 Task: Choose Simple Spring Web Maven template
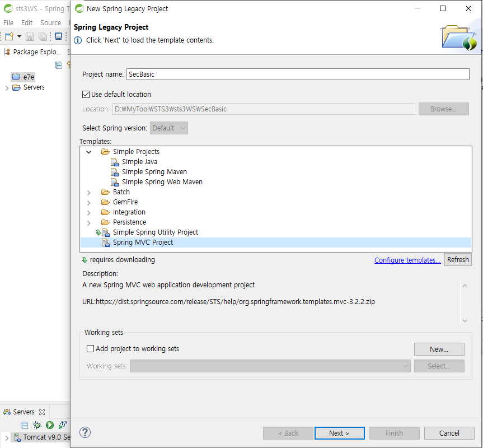point(162,182)
